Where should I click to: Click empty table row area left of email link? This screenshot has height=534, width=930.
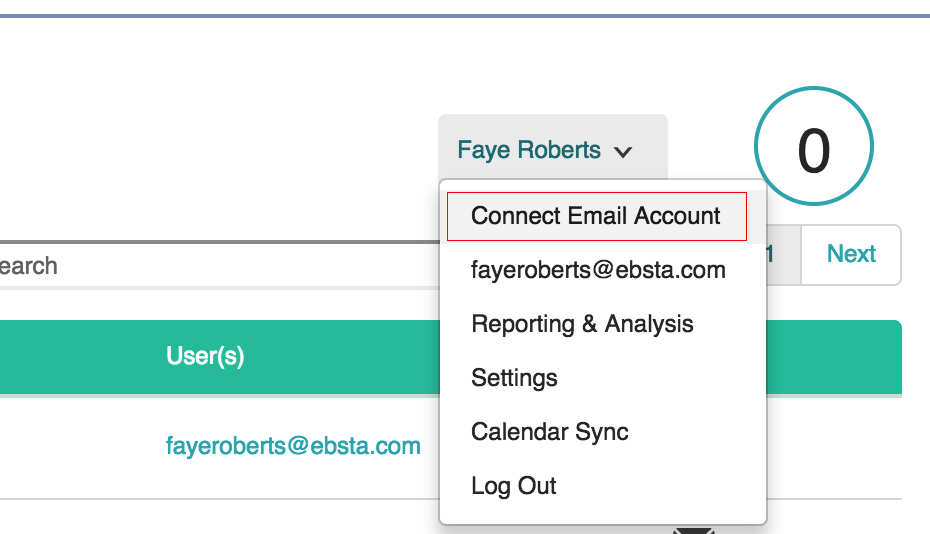click(80, 446)
